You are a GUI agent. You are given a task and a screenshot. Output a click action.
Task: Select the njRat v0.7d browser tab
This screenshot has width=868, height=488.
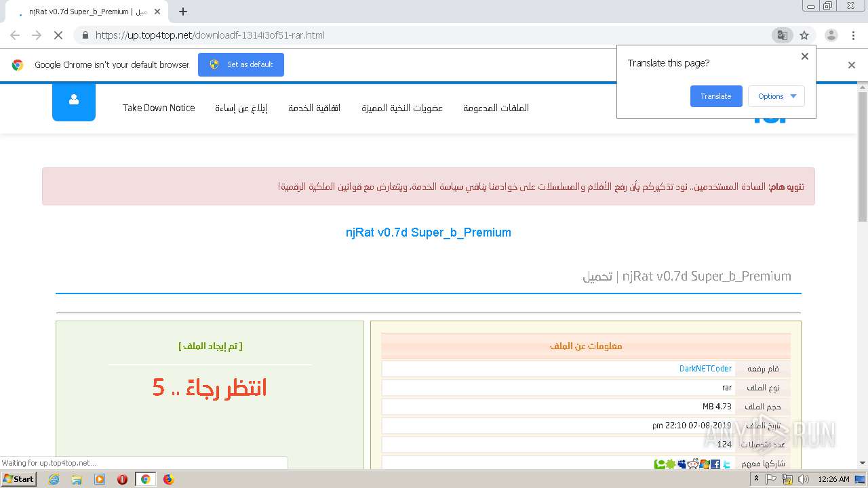pos(88,12)
